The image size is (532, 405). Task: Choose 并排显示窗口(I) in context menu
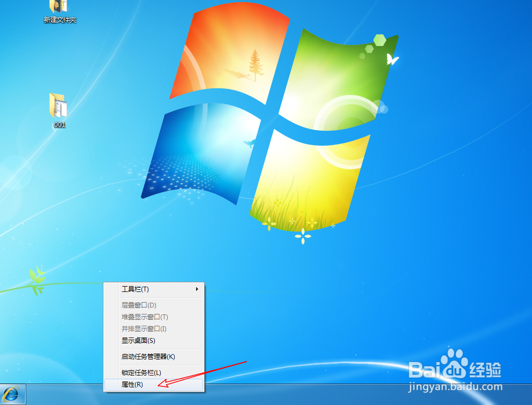pos(154,329)
